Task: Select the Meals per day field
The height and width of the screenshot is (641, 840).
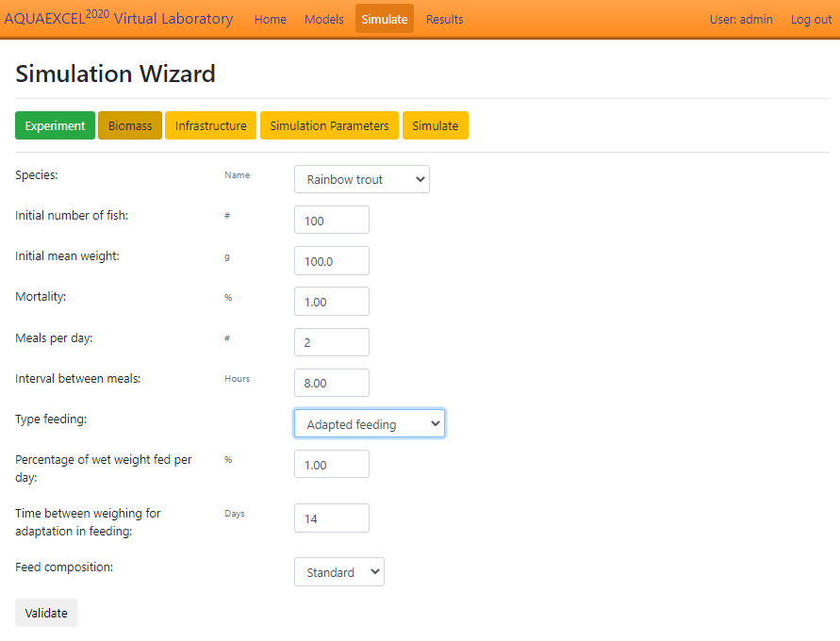Action: (331, 342)
